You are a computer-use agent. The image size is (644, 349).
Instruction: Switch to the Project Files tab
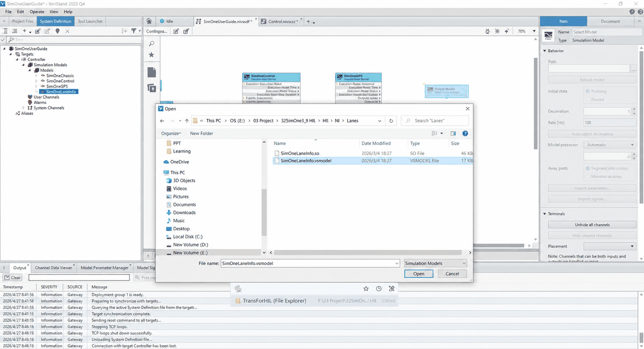click(x=23, y=21)
